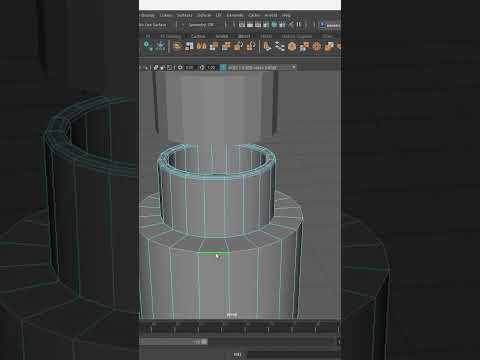Open the Render Setup icon
The image size is (480, 360).
282,25
